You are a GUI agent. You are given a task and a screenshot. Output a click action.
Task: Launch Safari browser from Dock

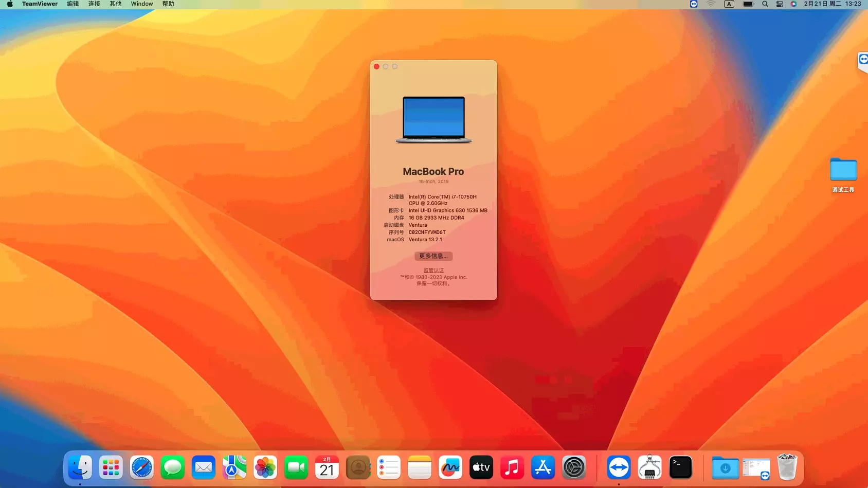(x=142, y=467)
